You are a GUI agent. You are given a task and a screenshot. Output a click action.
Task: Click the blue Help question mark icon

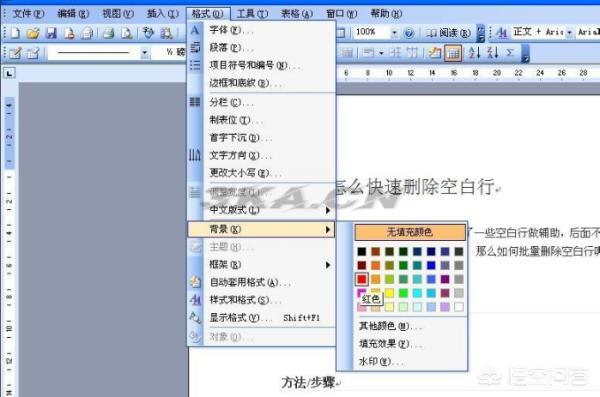409,33
